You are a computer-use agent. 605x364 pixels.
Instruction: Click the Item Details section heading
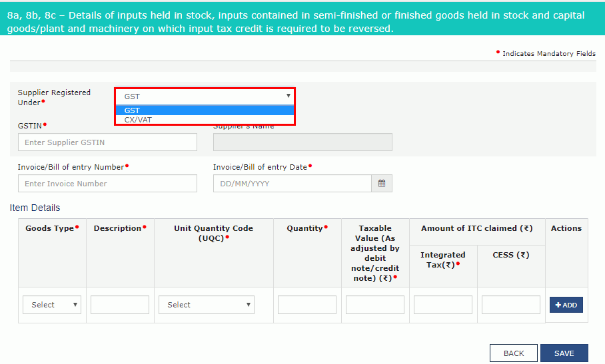35,208
